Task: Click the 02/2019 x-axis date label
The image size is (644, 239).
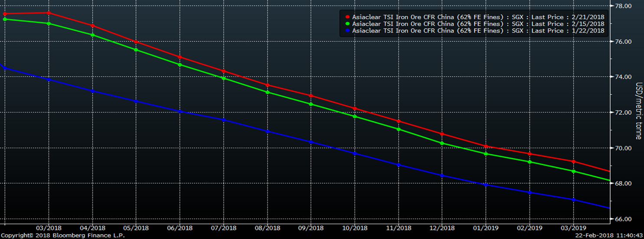Action: [x=529, y=227]
